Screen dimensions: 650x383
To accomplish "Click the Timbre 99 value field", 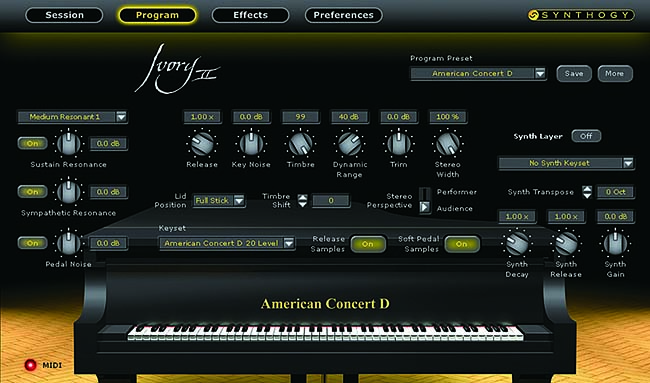I will [x=301, y=117].
